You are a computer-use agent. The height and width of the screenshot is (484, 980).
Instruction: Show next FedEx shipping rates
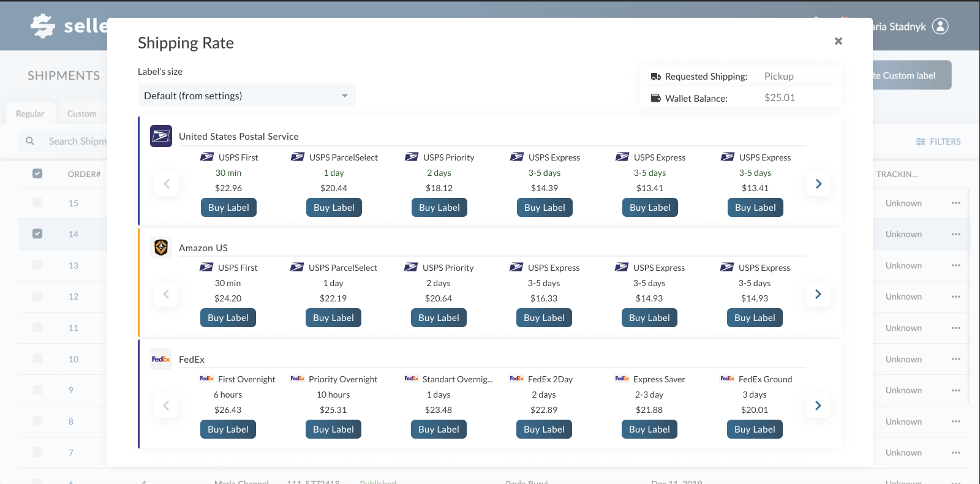click(818, 406)
